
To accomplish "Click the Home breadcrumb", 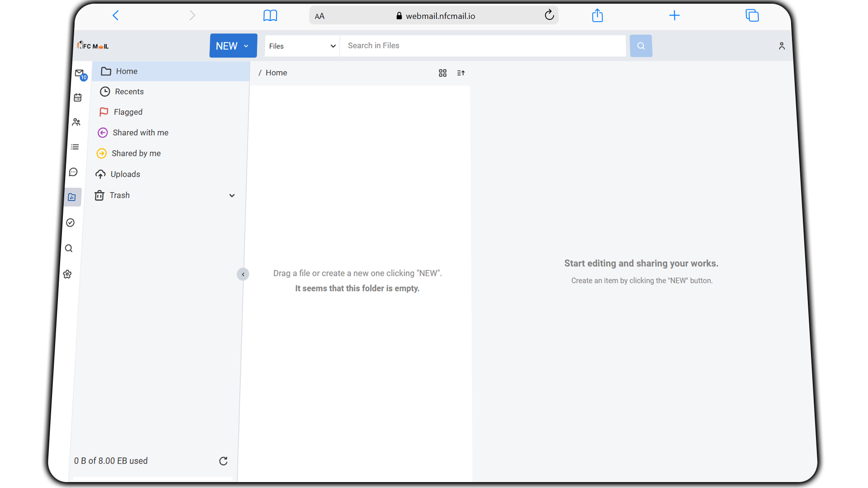I will point(276,73).
